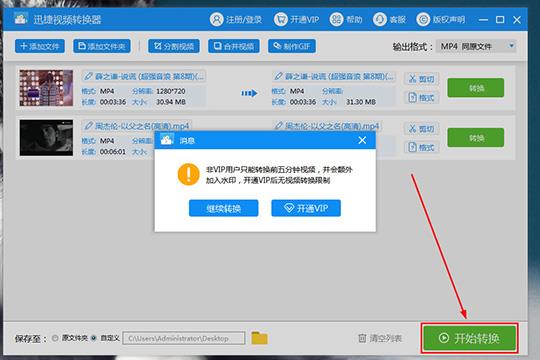
Task: Click source resolution text 1280*720
Action: [171, 91]
